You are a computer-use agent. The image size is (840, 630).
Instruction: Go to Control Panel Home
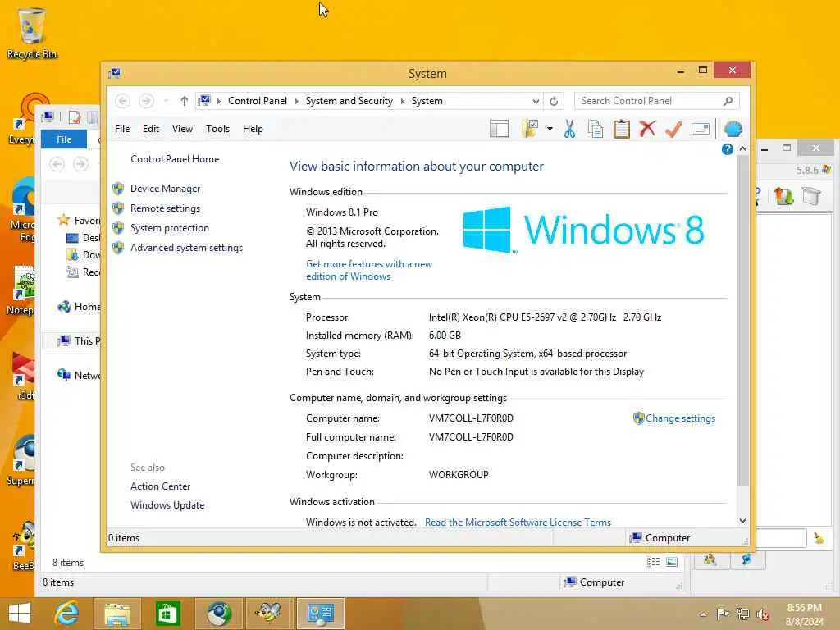[175, 159]
